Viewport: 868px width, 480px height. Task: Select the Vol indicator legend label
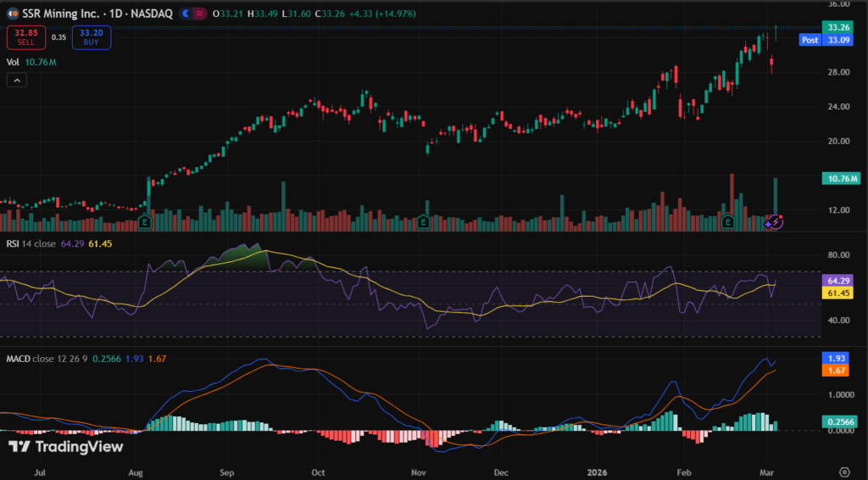(13, 62)
